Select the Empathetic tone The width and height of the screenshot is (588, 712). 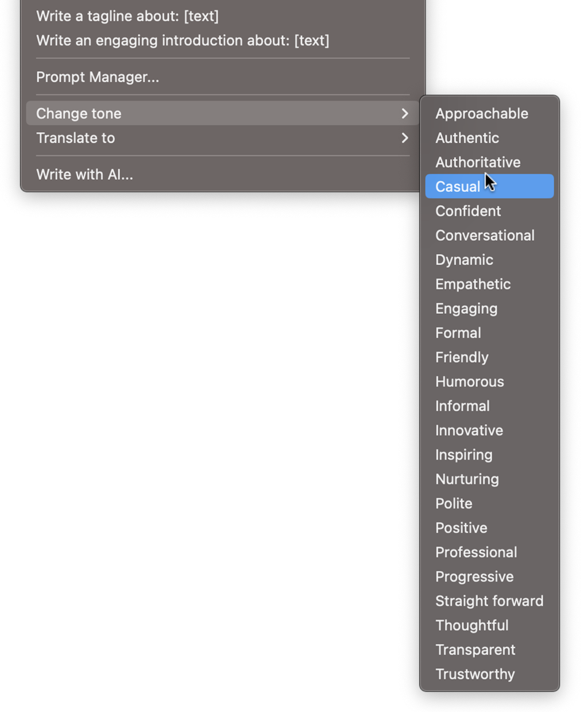[489, 284]
